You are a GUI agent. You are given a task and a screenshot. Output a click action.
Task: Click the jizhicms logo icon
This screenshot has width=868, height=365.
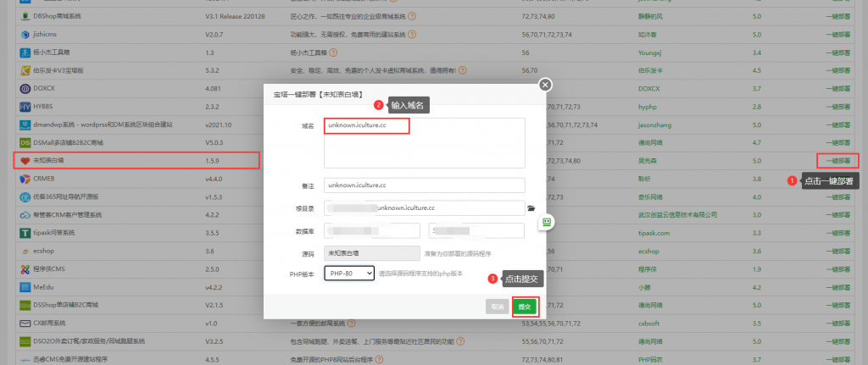tap(25, 34)
